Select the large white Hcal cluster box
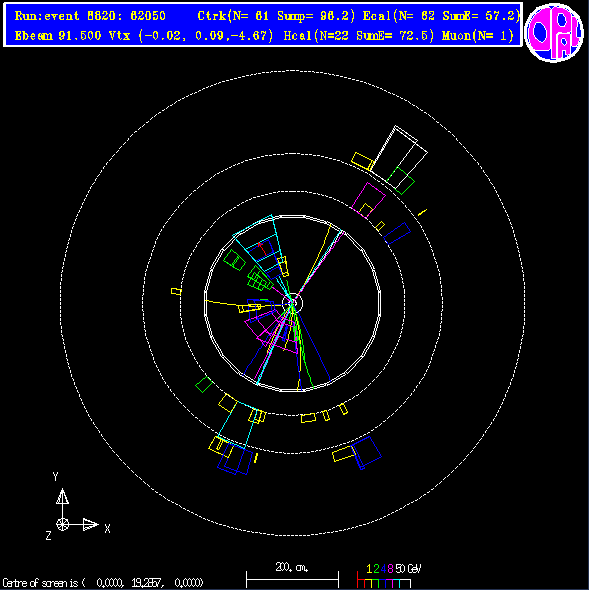 coord(399,155)
